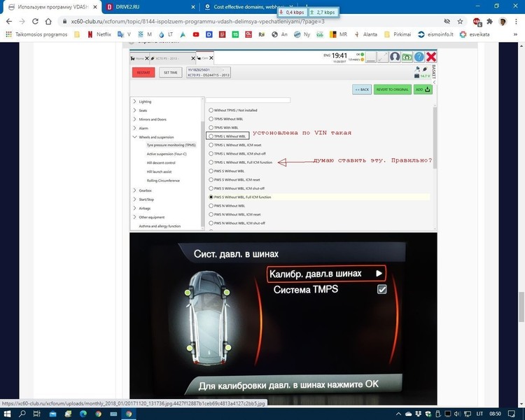Screen dimensions: 525x420
Task: Expand the Mirrors and Doors tree node
Action: (x=134, y=119)
